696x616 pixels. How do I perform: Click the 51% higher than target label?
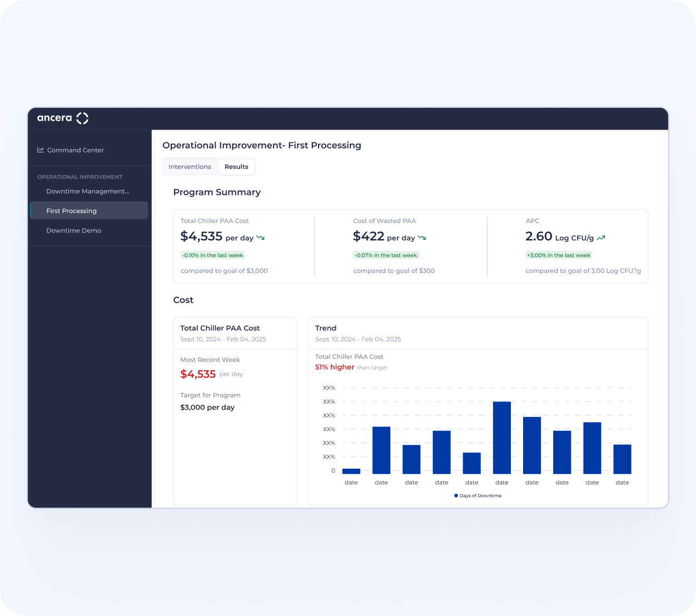pos(351,367)
